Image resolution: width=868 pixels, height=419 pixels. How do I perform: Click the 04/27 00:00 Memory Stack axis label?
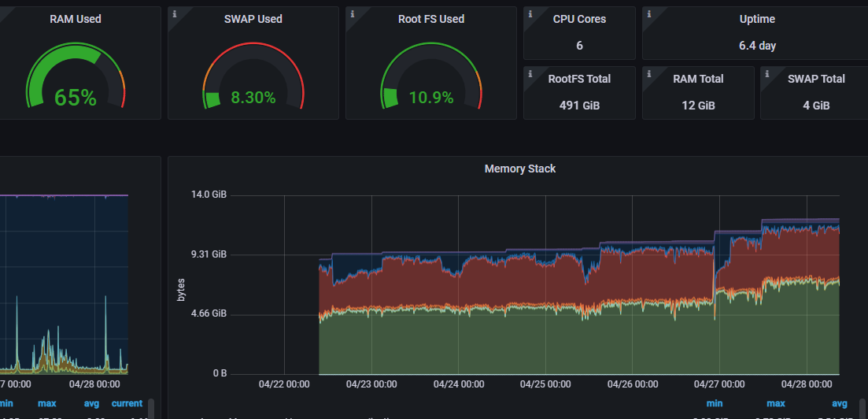pos(719,384)
